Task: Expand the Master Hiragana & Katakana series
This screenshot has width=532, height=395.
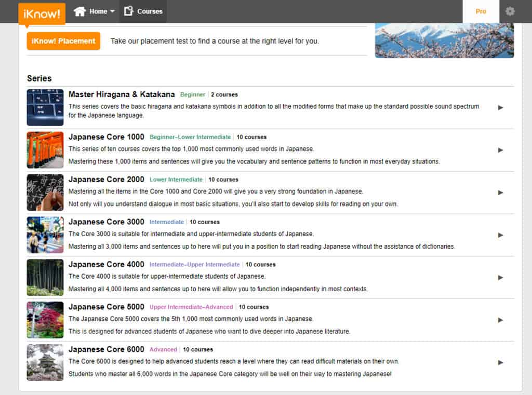Action: 500,107
